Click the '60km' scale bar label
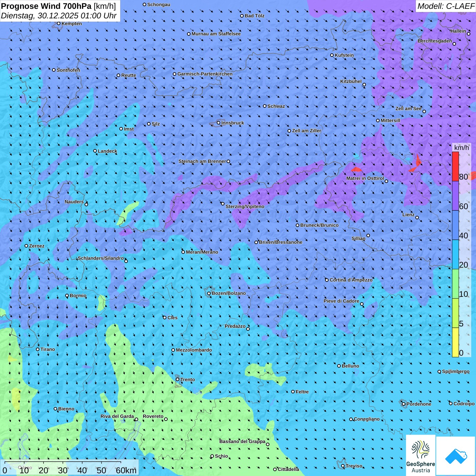Screen dimensions: 476x476 tap(126, 470)
